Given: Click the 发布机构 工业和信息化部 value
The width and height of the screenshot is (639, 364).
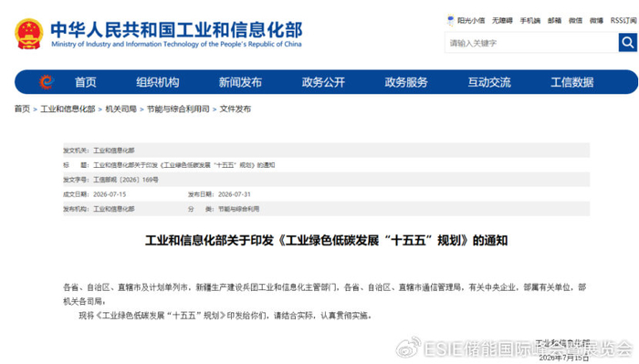Looking at the screenshot, I should (114, 209).
